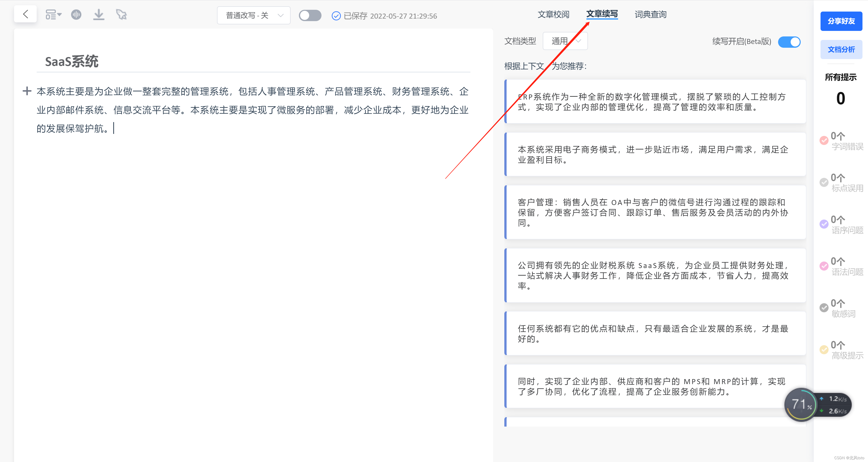Click the 敏感词 gray check icon
Screen dimensions: 868x462
(x=824, y=308)
